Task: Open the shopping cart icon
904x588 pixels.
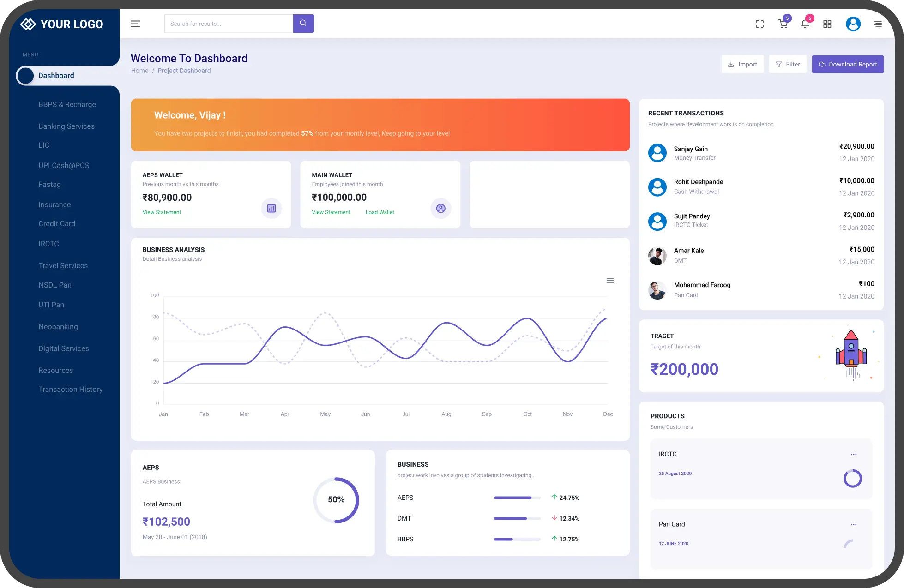Action: 783,24
